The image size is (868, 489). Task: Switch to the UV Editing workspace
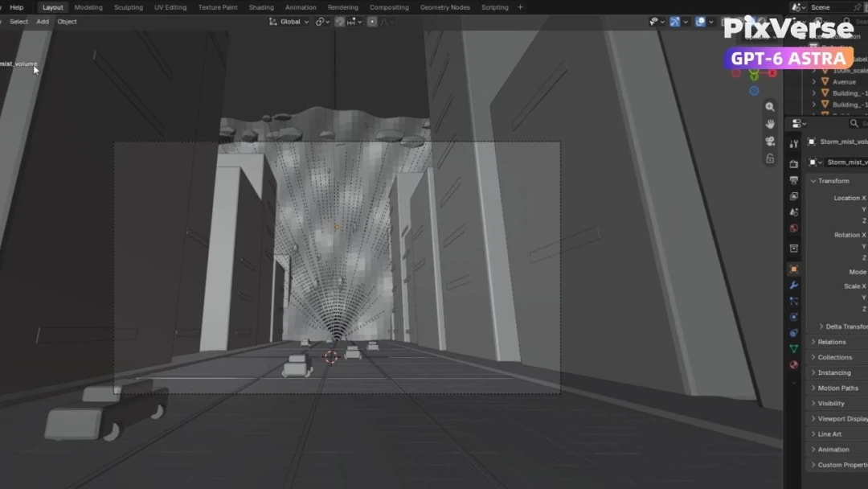[170, 7]
